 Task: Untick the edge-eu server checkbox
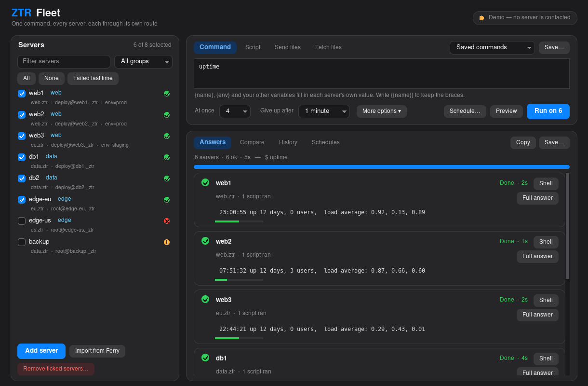[x=22, y=200]
